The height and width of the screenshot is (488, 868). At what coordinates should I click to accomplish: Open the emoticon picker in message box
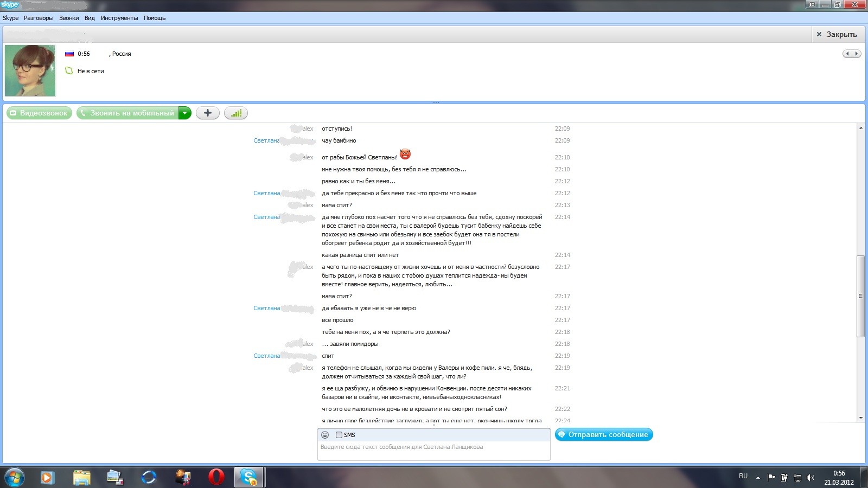[x=325, y=435]
